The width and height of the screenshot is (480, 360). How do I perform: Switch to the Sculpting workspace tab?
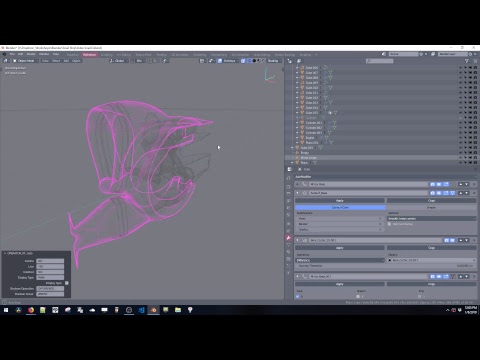click(106, 55)
